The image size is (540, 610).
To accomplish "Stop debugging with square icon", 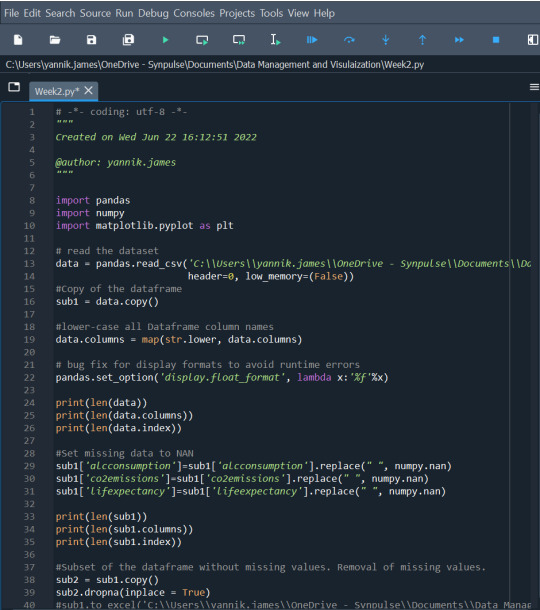I will click(x=496, y=40).
